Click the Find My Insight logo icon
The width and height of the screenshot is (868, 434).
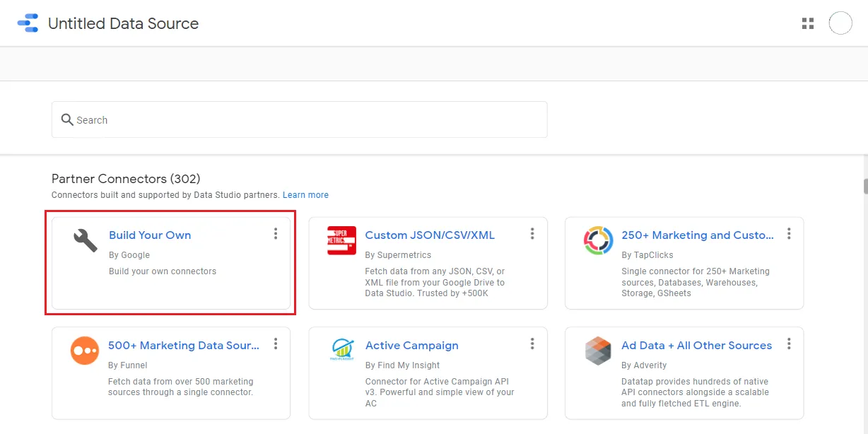point(342,349)
